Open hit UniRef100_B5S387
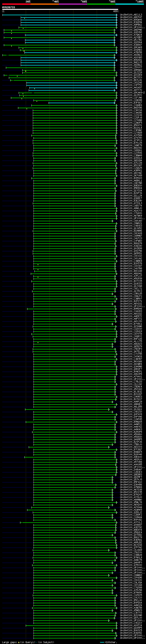 pos(131,165)
